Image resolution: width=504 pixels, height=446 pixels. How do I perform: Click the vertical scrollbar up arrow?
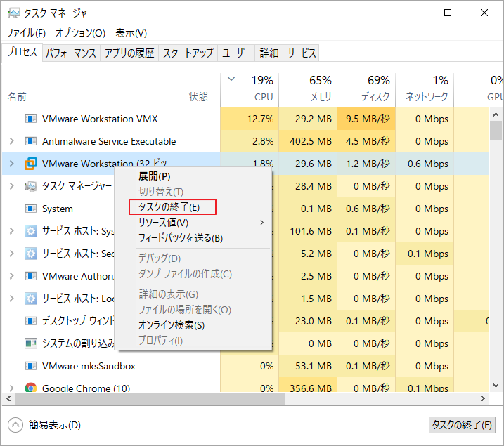pyautogui.click(x=496, y=114)
